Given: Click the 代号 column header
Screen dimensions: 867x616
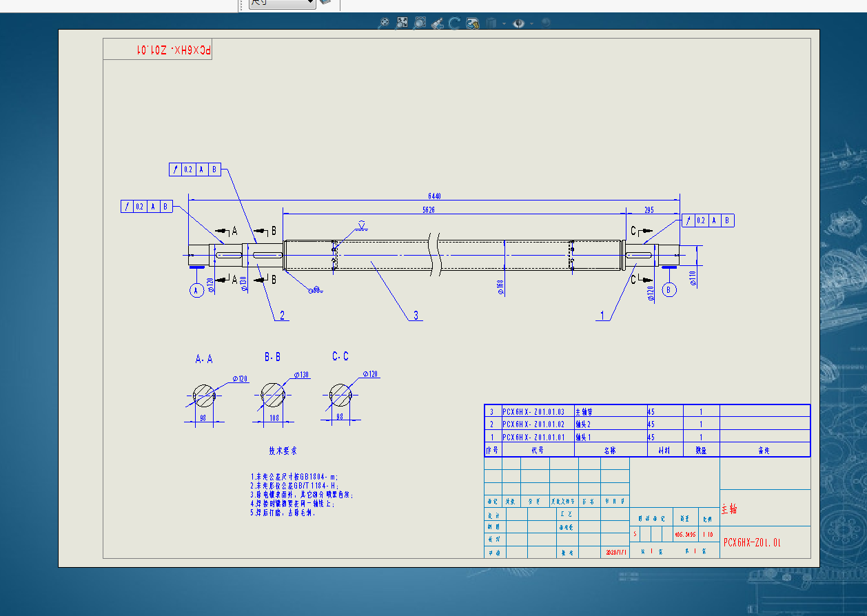Looking at the screenshot, I should click(538, 450).
